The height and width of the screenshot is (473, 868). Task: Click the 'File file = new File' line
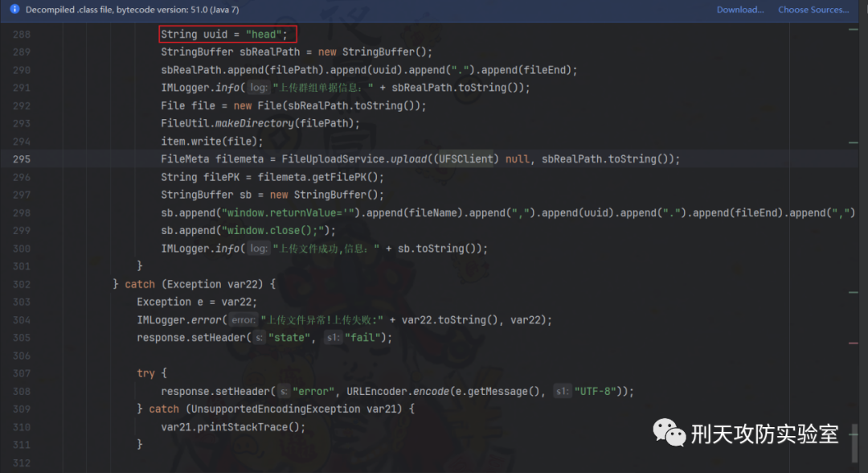tap(293, 105)
